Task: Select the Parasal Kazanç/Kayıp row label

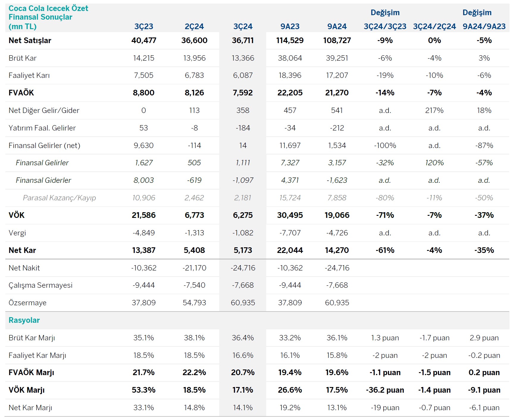Action: click(59, 198)
